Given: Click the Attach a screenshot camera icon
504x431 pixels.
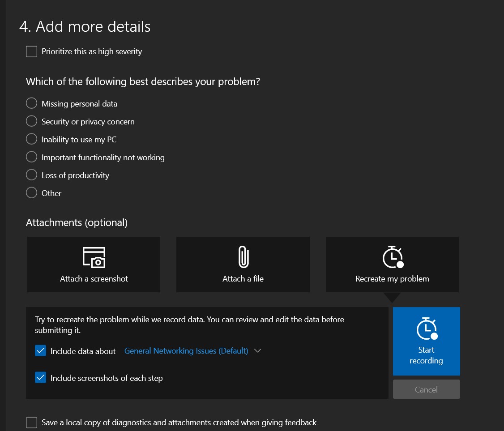Looking at the screenshot, I should pos(94,257).
